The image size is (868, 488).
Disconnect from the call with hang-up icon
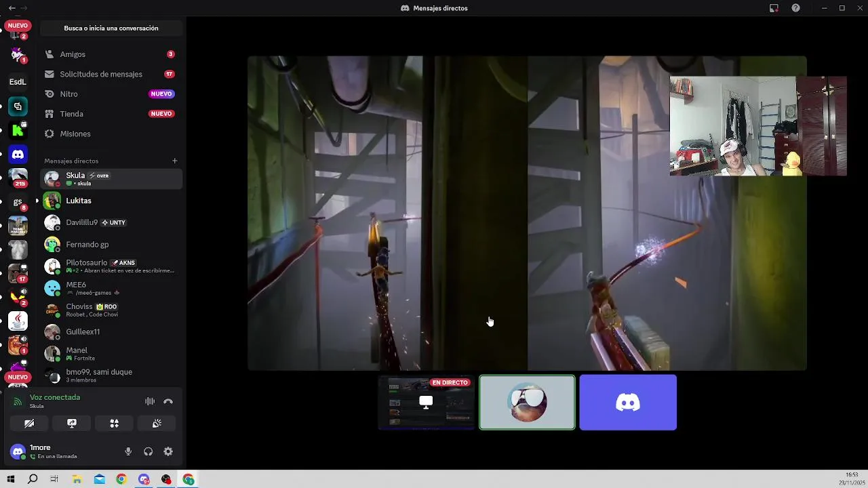(x=168, y=401)
